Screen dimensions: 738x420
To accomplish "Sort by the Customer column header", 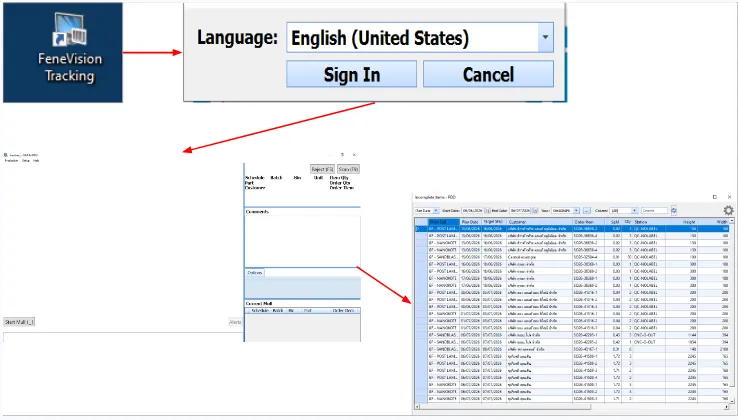I will (x=539, y=222).
